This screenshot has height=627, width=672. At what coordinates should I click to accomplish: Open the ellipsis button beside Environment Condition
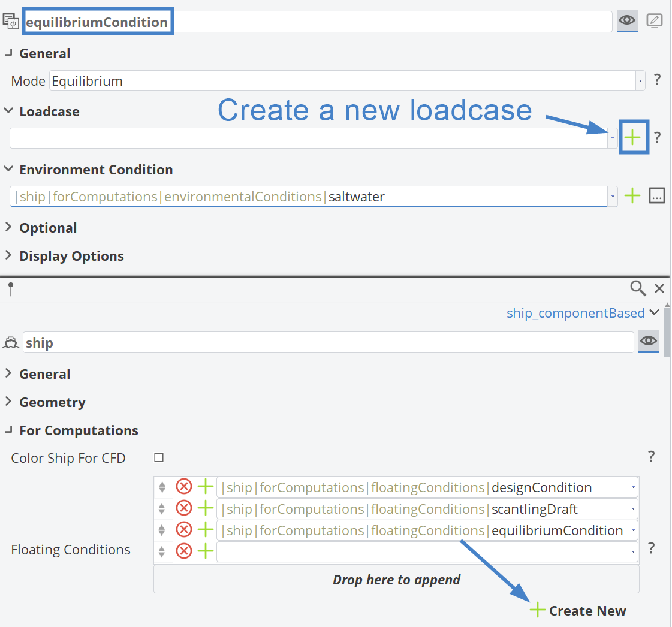(657, 195)
